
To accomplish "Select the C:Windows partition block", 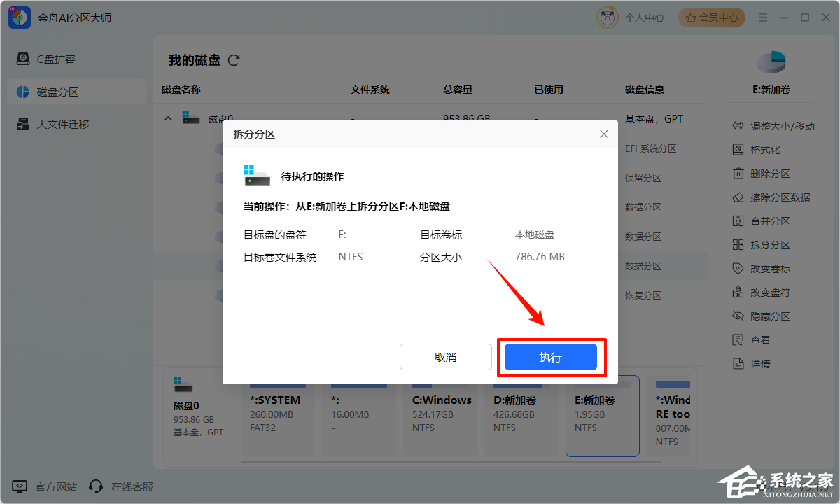I will coord(442,416).
